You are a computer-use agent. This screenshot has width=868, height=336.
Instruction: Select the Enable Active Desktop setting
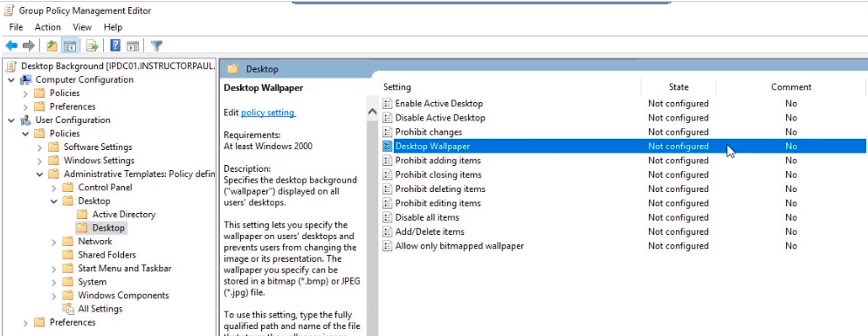(439, 104)
